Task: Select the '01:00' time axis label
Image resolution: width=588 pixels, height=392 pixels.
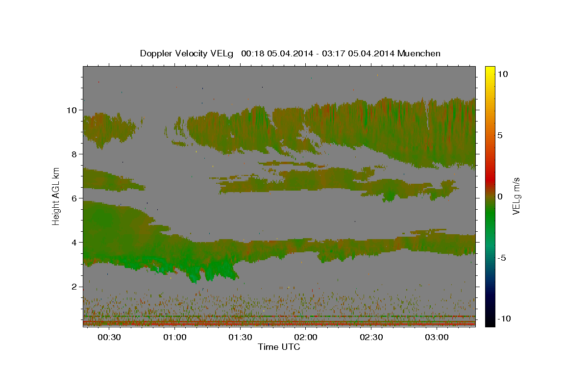Action: point(174,338)
